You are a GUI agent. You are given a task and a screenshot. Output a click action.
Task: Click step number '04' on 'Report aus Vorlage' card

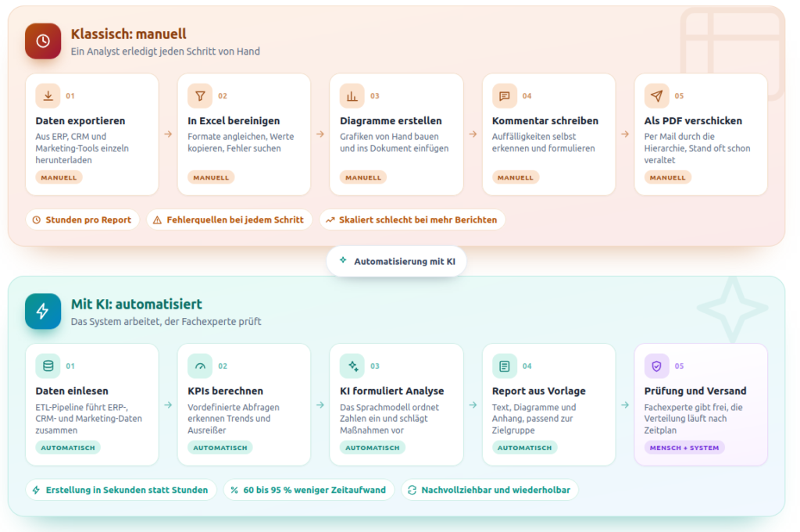[527, 366]
